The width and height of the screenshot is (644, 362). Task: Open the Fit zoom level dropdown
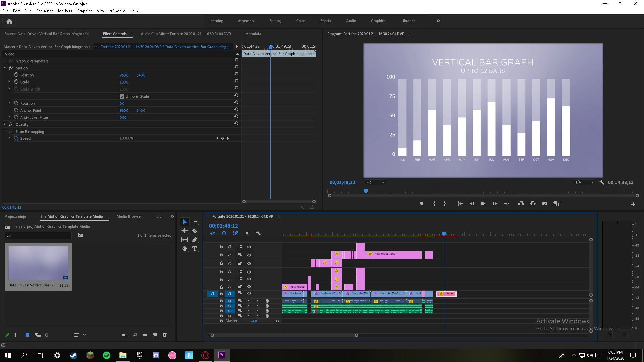point(375,182)
